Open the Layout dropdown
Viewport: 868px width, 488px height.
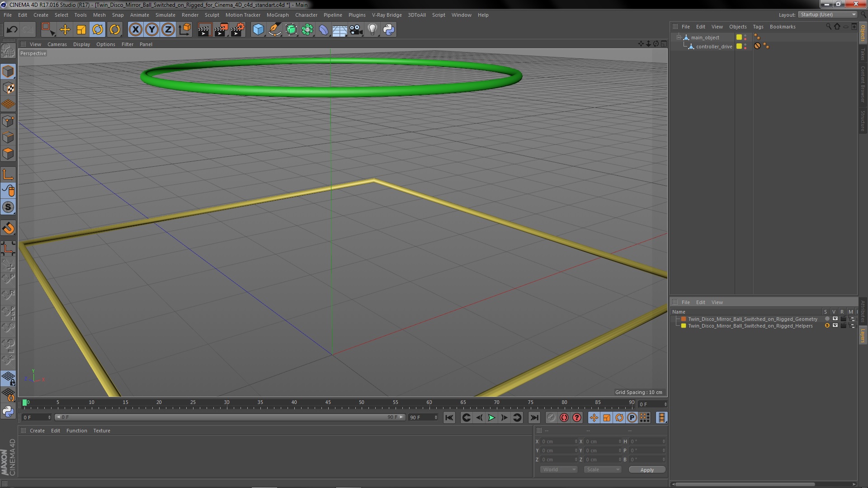pyautogui.click(x=828, y=14)
